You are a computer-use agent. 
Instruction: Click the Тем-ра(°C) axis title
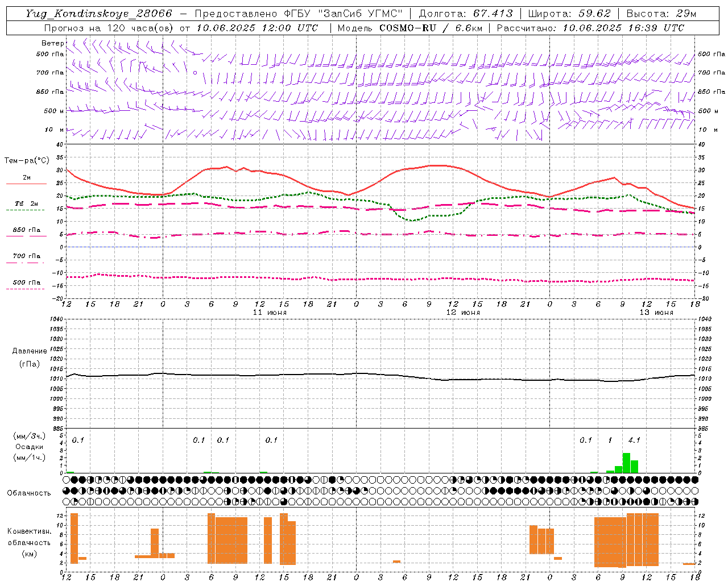[x=27, y=161]
